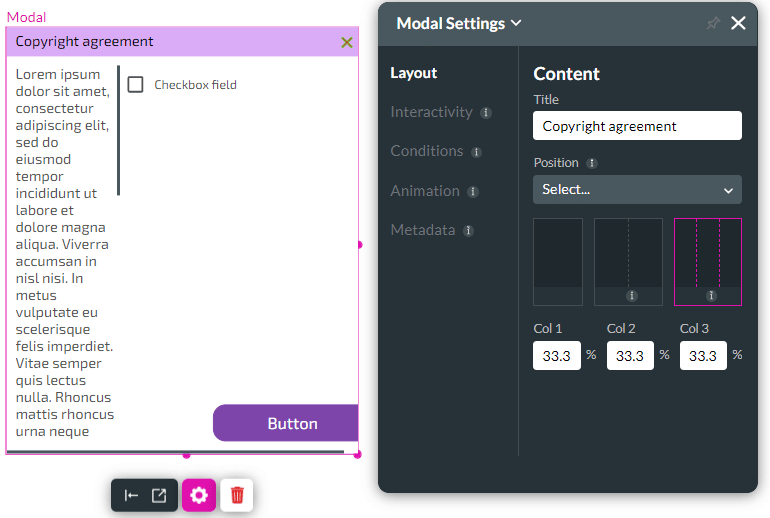Click info icon next to Position label
The height and width of the screenshot is (518, 770).
tap(592, 163)
